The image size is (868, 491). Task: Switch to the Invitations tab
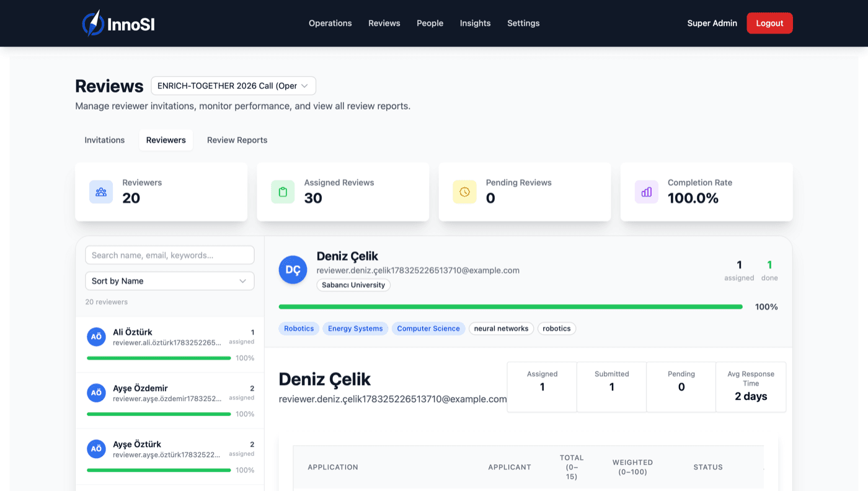[105, 140]
